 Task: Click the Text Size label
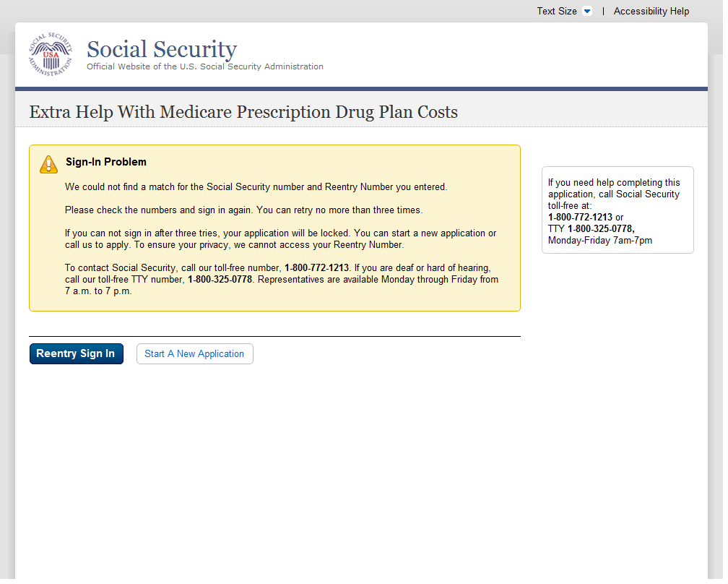click(x=556, y=12)
